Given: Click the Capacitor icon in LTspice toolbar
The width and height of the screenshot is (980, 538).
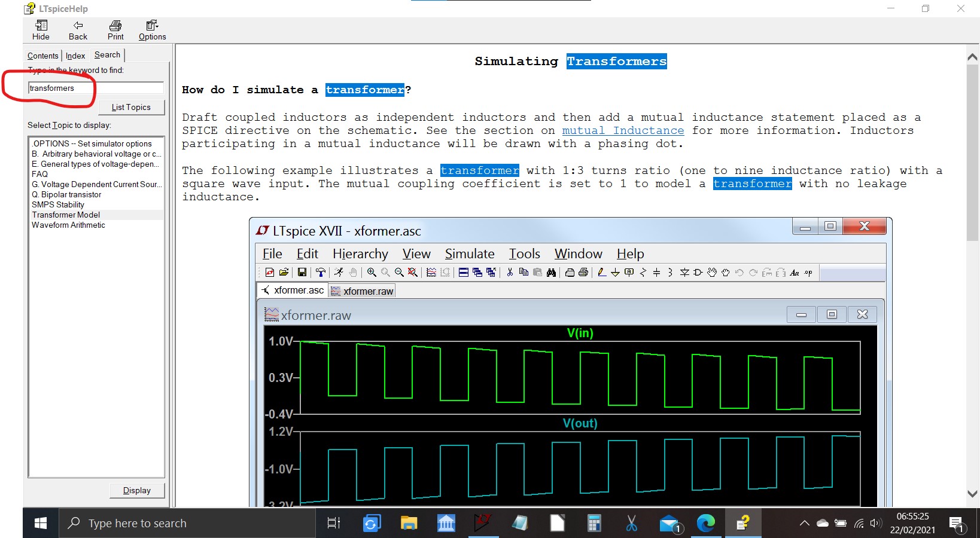Looking at the screenshot, I should (x=657, y=273).
